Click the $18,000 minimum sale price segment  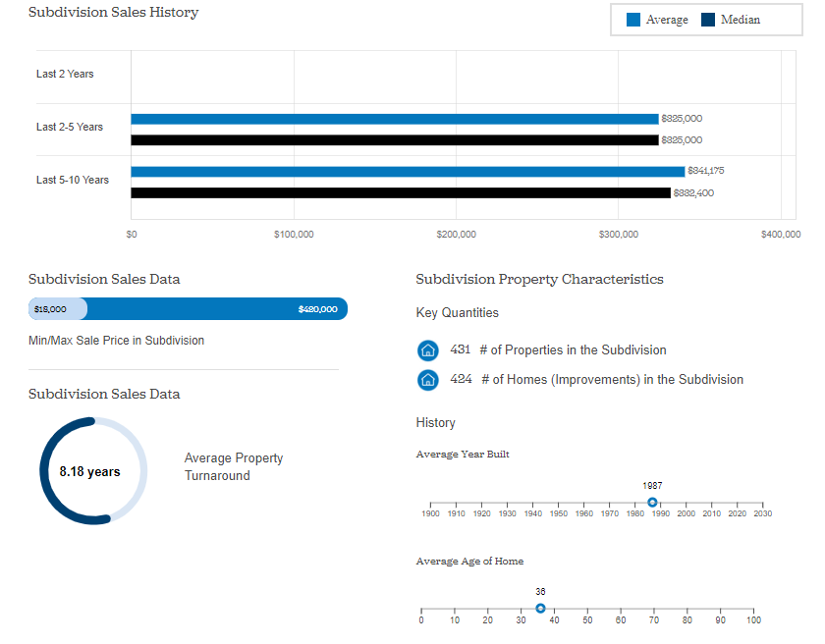click(58, 309)
